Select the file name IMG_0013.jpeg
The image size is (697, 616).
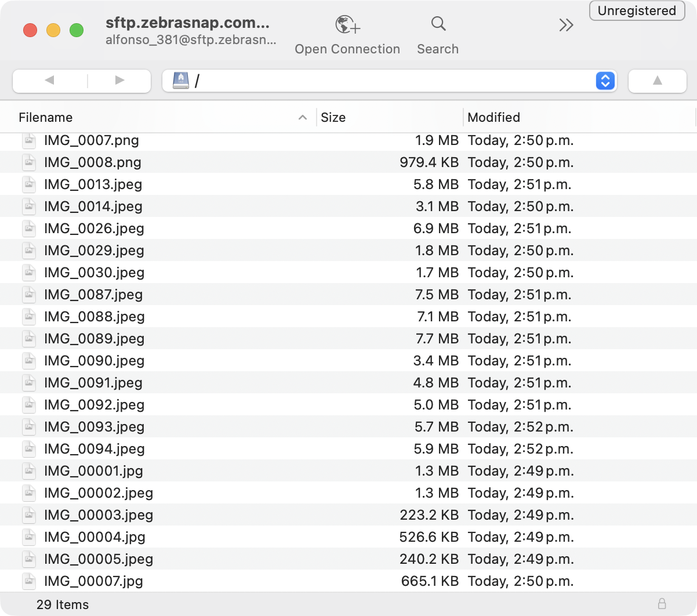coord(93,184)
